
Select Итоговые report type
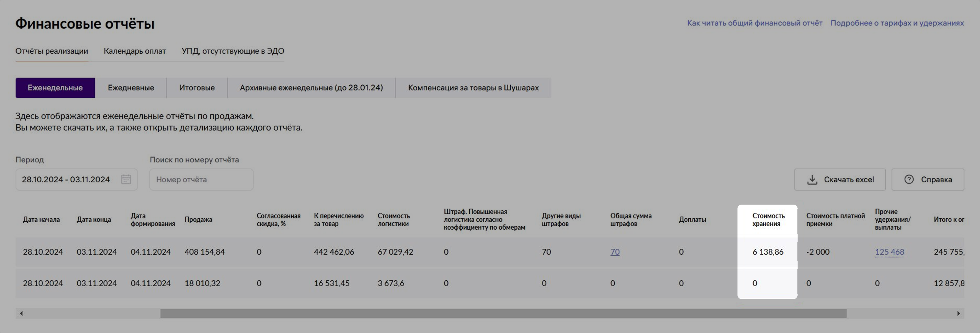197,88
